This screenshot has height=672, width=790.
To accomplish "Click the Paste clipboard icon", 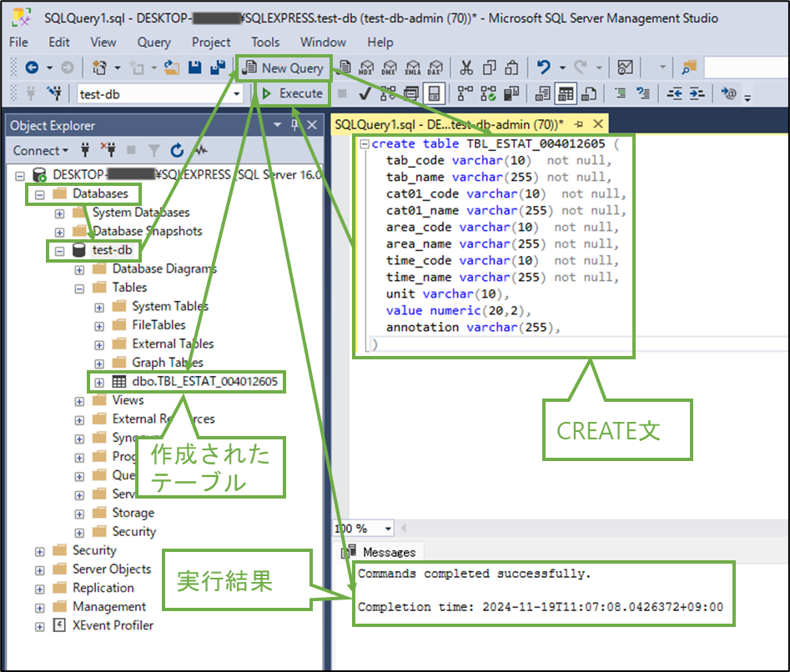I will (x=512, y=68).
